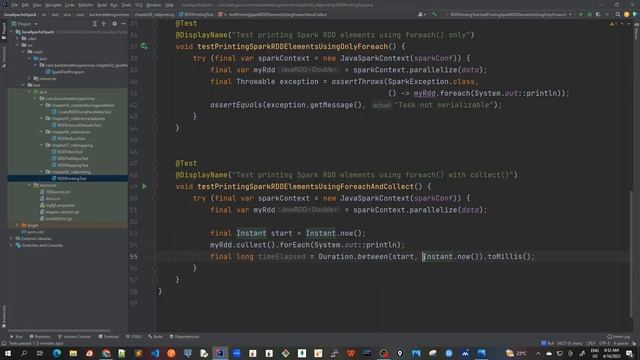The image size is (640, 360).
Task: Collapse chapter07_rddmapping package
Action: coord(42,145)
